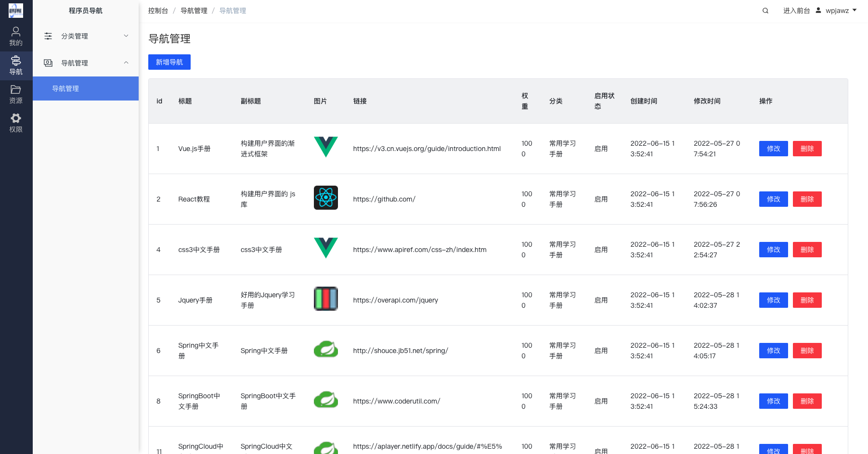
Task: Go to 控制台 in breadcrumb
Action: coord(158,11)
